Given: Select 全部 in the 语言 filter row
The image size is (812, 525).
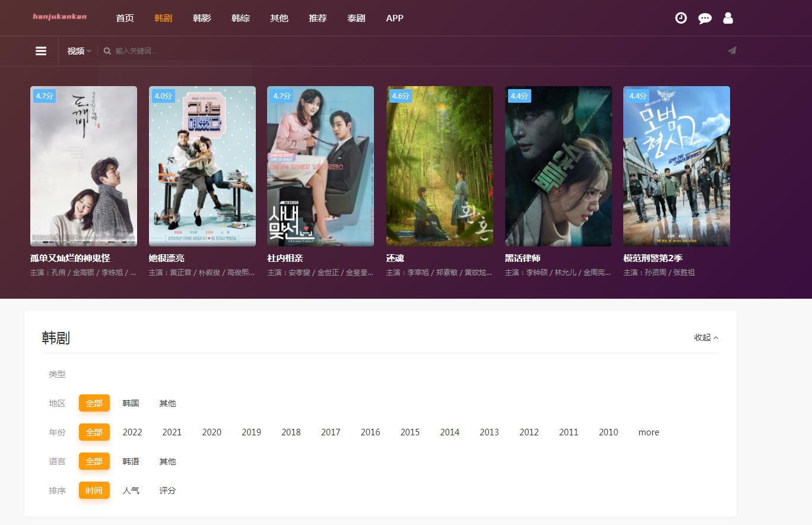Looking at the screenshot, I should (x=94, y=461).
